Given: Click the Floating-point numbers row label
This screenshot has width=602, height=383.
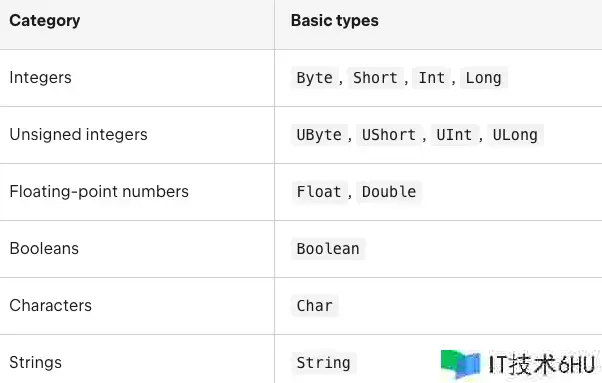Looking at the screenshot, I should click(99, 192).
